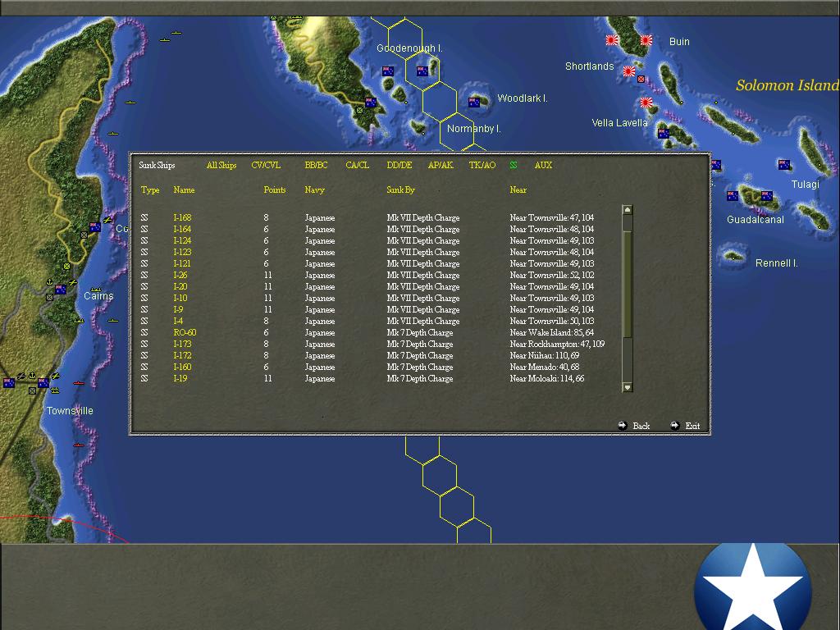Click the sunk ships list scrollbar thumb

628,284
